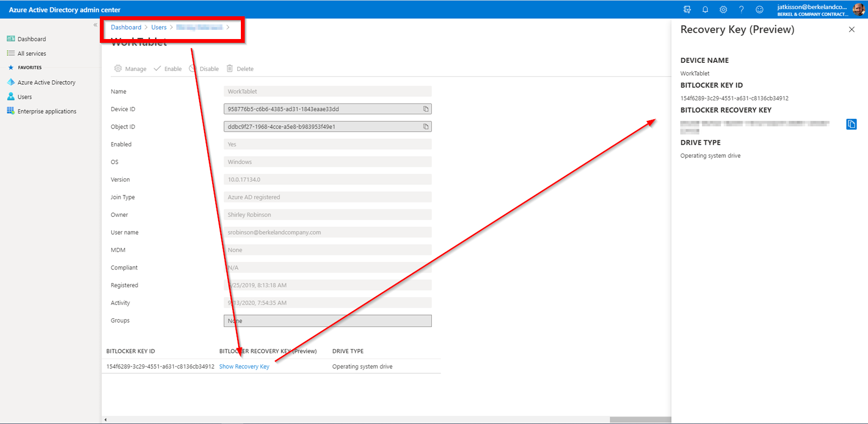868x424 pixels.
Task: Click the Groups field showing None
Action: click(328, 321)
